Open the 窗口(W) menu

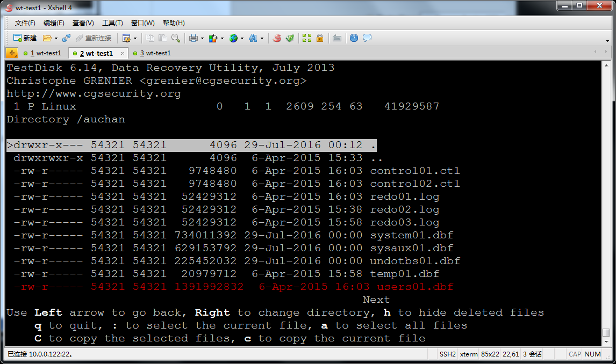[x=142, y=23]
